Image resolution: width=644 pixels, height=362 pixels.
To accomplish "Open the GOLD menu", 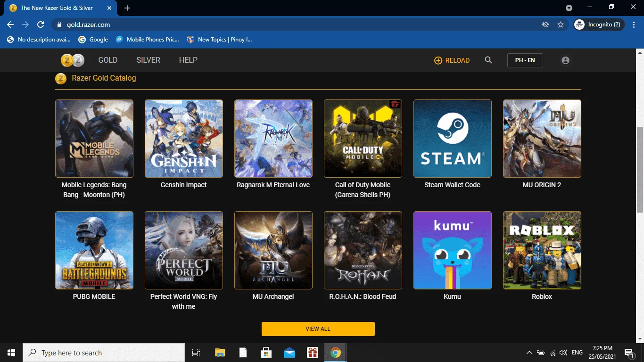I will tap(108, 60).
